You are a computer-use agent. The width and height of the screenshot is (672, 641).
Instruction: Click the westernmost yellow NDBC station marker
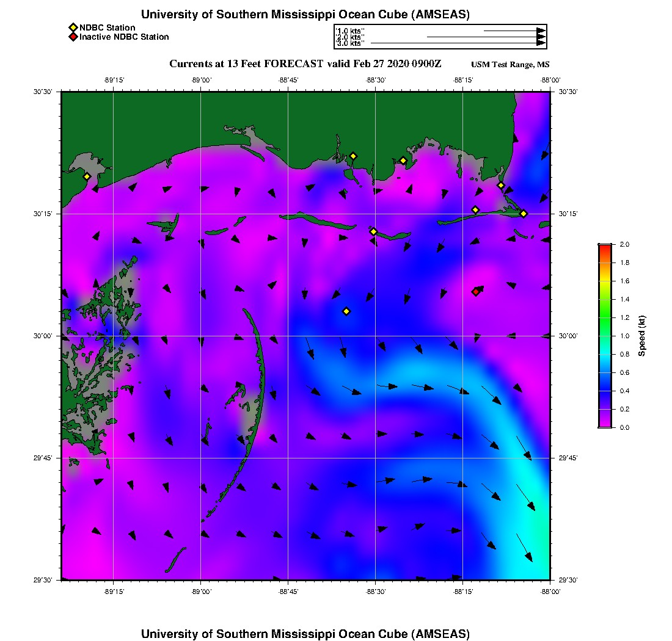click(x=87, y=176)
